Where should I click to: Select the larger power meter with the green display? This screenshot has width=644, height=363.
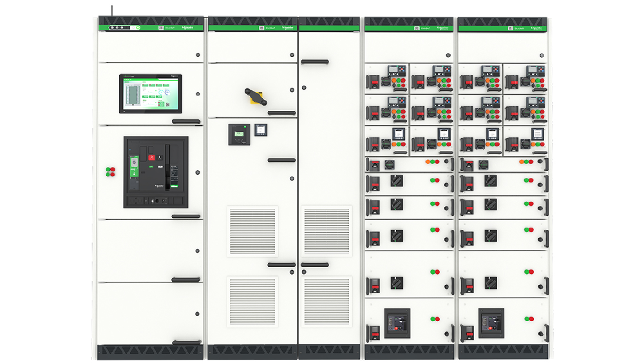point(237,133)
